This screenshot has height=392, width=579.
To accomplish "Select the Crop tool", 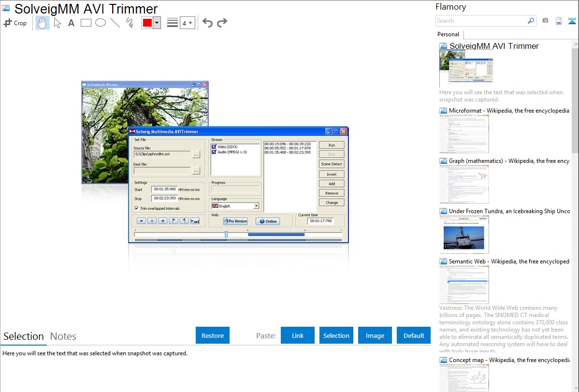I will (15, 23).
